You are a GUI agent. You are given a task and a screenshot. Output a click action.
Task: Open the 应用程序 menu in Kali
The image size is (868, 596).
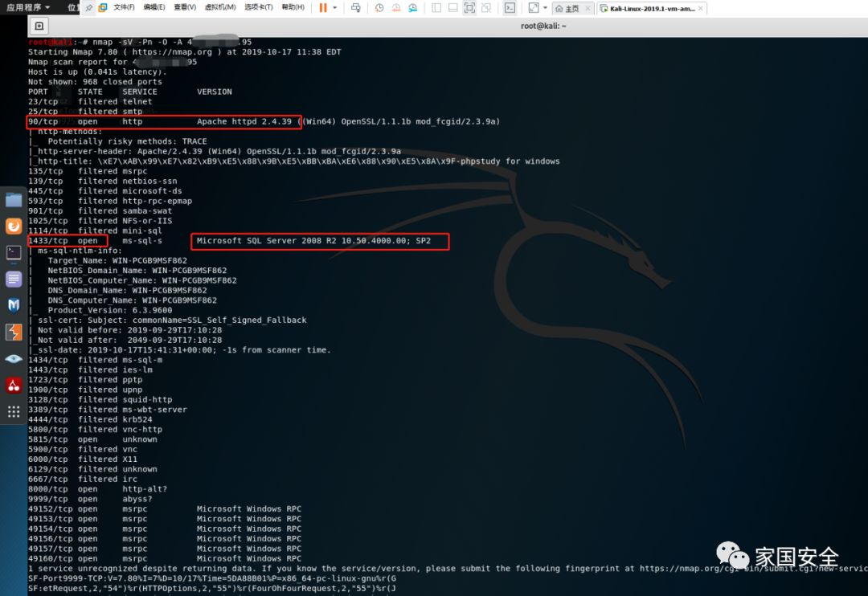(x=28, y=7)
